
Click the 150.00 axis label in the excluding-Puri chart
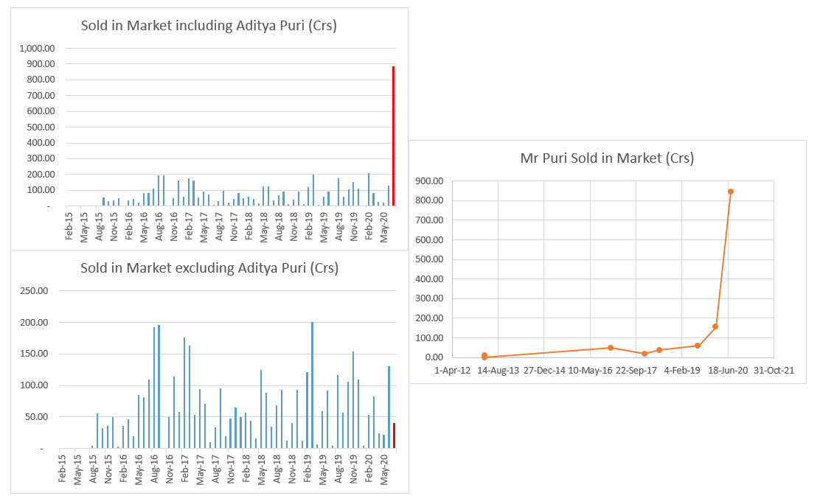(x=34, y=354)
